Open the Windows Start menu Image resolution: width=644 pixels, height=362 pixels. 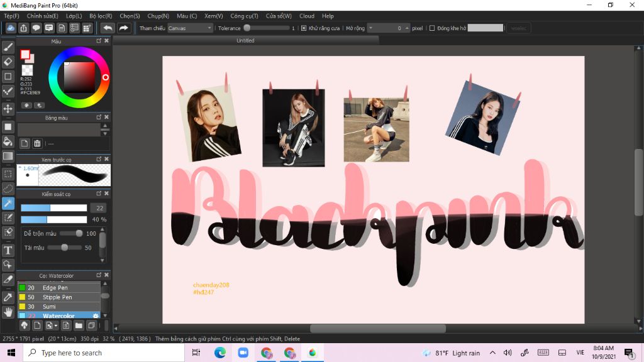[x=11, y=353]
